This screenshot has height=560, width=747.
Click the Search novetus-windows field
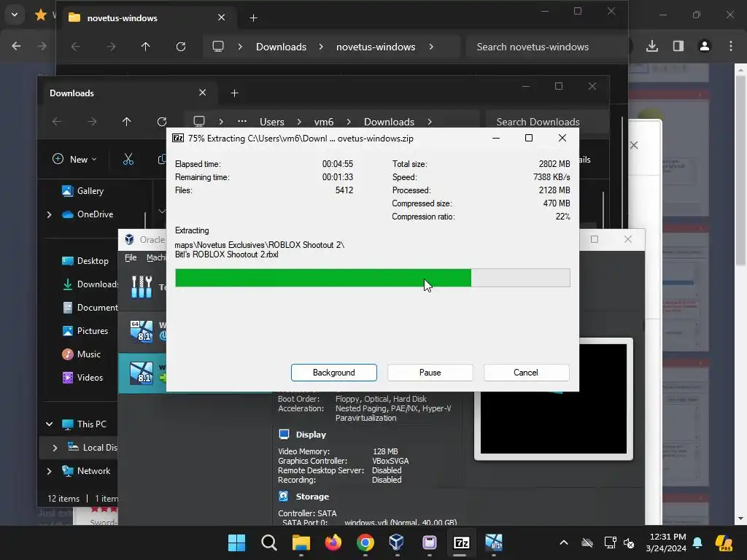(x=546, y=47)
